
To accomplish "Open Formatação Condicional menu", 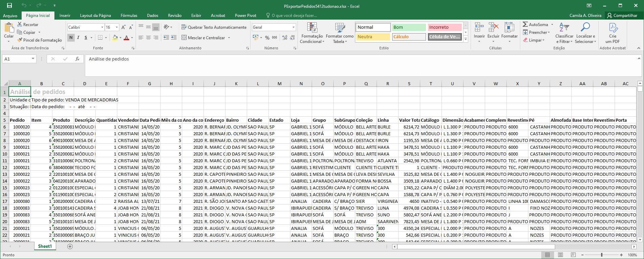I will coord(312,33).
